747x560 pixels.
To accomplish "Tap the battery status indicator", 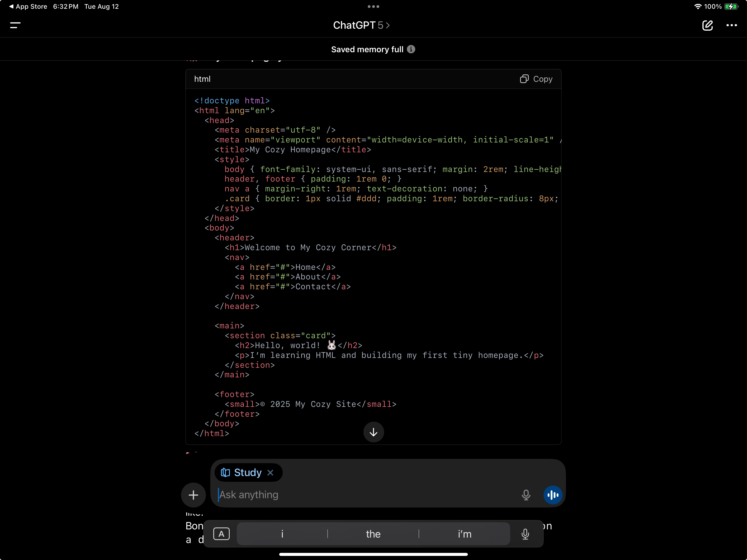I will 731,6.
